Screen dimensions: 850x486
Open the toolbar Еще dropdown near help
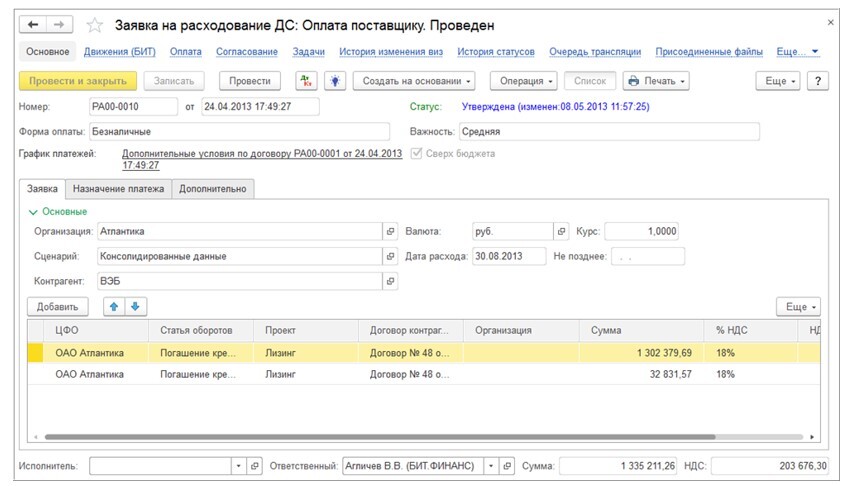pyautogui.click(x=778, y=81)
